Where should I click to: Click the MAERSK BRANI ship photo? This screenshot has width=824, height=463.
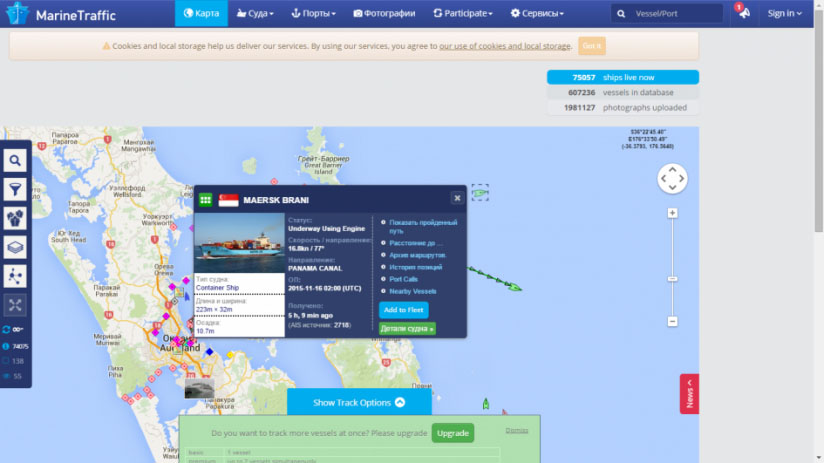click(x=240, y=243)
